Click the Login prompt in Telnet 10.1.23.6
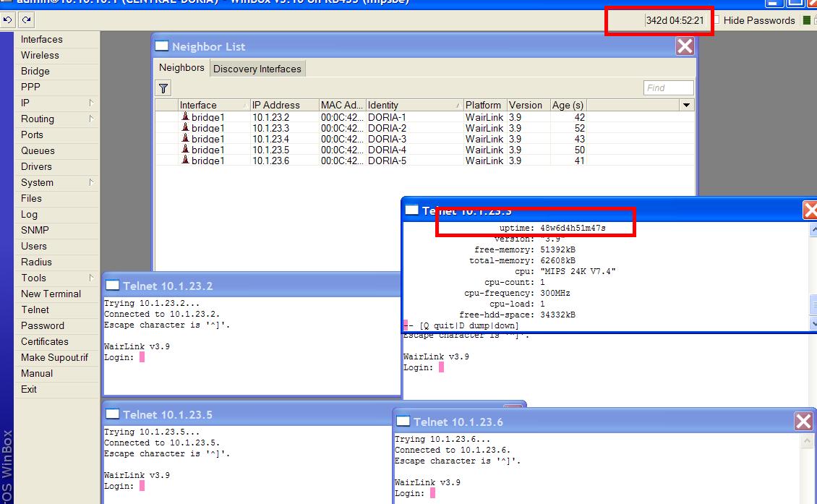 point(409,493)
